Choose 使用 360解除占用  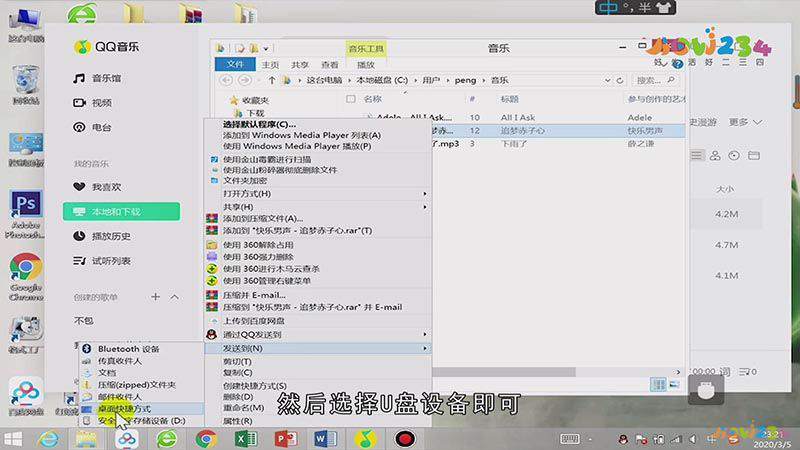[258, 245]
